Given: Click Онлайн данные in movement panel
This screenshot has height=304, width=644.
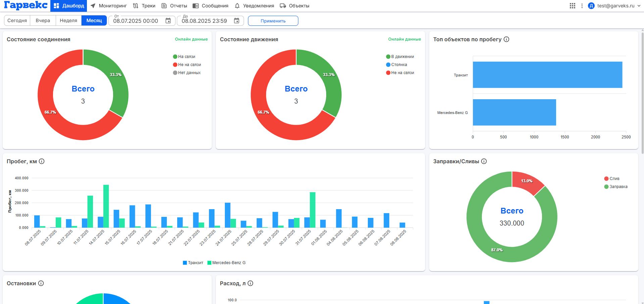Looking at the screenshot, I should [404, 39].
